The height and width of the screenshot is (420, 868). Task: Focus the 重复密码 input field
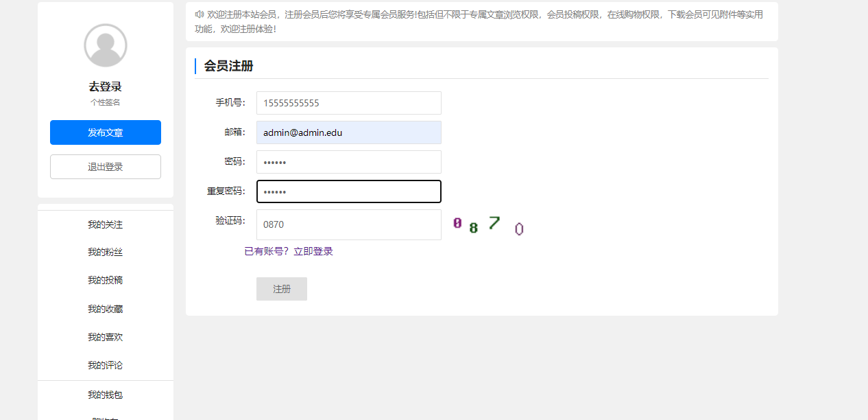tap(349, 191)
